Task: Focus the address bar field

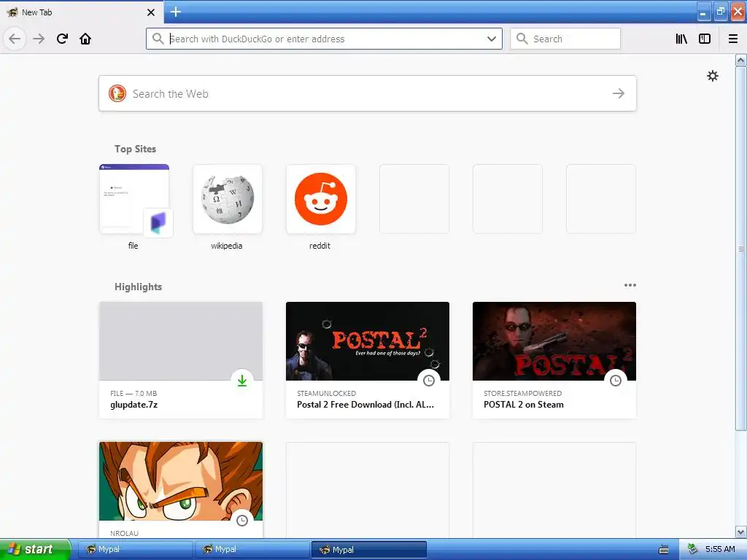Action: [x=324, y=39]
